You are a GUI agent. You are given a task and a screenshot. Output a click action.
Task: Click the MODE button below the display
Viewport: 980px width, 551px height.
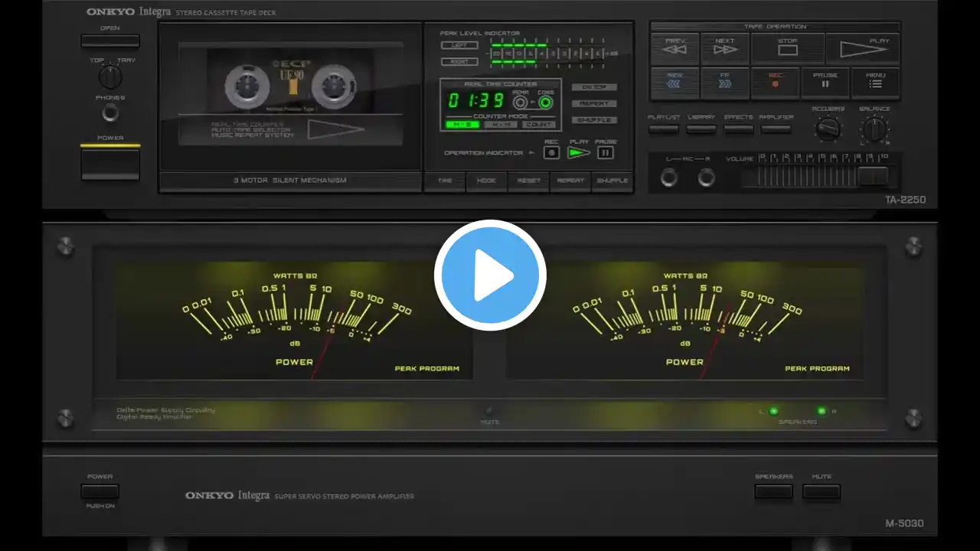(x=486, y=181)
